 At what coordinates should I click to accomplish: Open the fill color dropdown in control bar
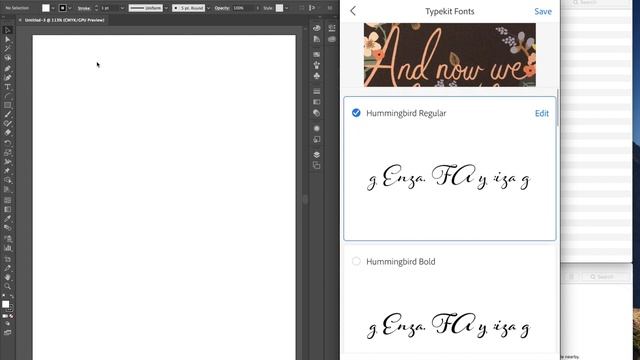pos(53,8)
